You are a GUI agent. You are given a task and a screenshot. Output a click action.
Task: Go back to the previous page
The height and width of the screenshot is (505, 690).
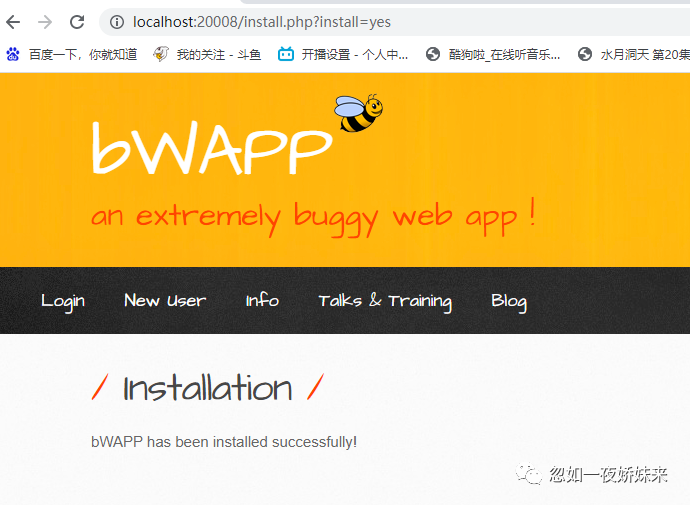(13, 22)
